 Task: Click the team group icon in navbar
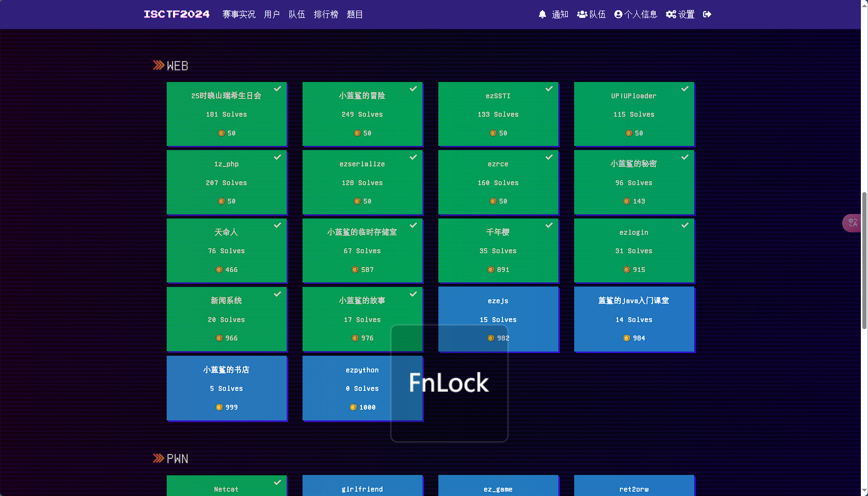tap(582, 14)
